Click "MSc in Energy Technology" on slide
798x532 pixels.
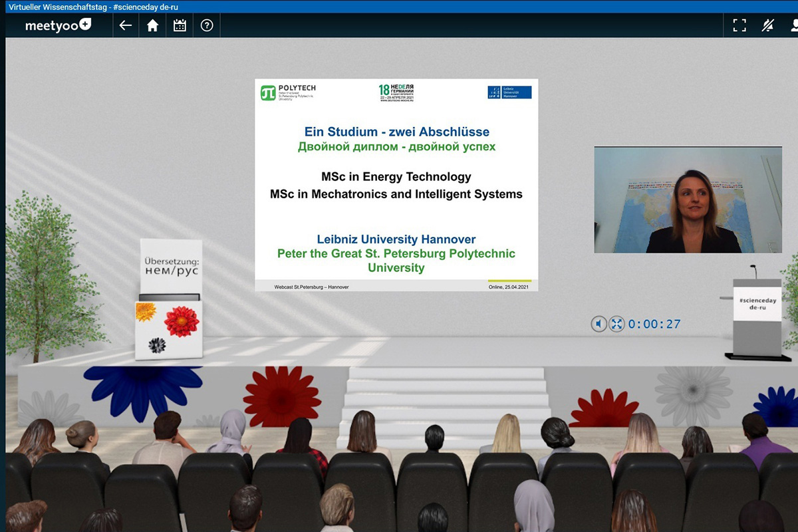pos(396,177)
